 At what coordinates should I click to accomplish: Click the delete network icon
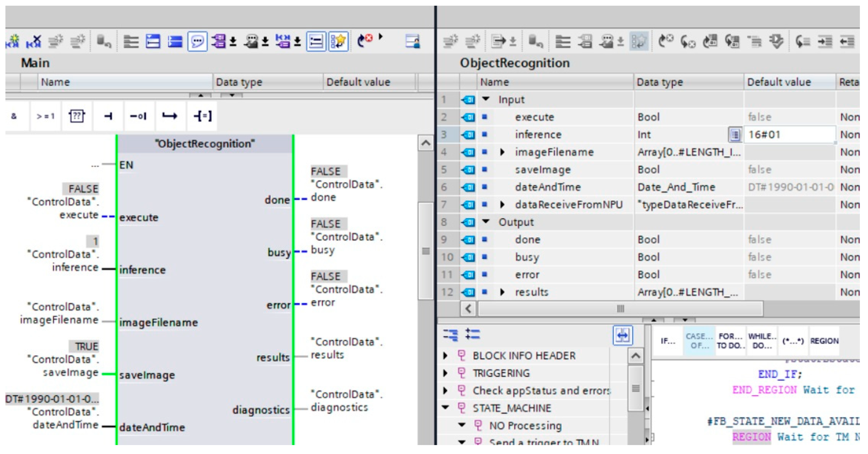point(34,41)
